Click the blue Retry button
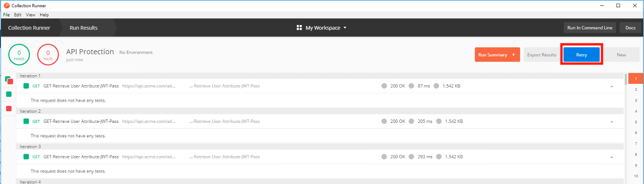 tap(582, 55)
